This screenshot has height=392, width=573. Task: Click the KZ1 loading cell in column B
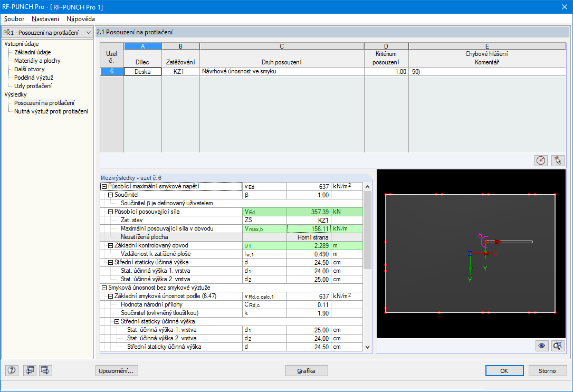pyautogui.click(x=180, y=72)
